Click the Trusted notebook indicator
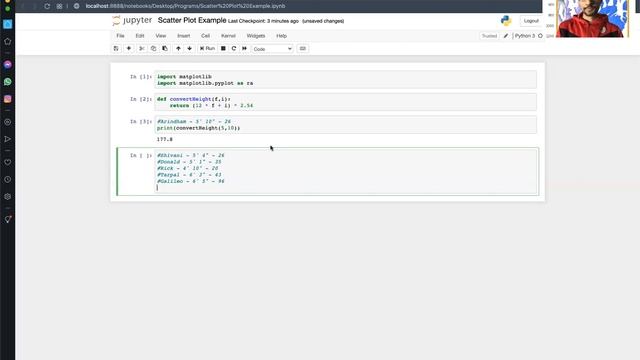The image size is (640, 360). tap(489, 36)
